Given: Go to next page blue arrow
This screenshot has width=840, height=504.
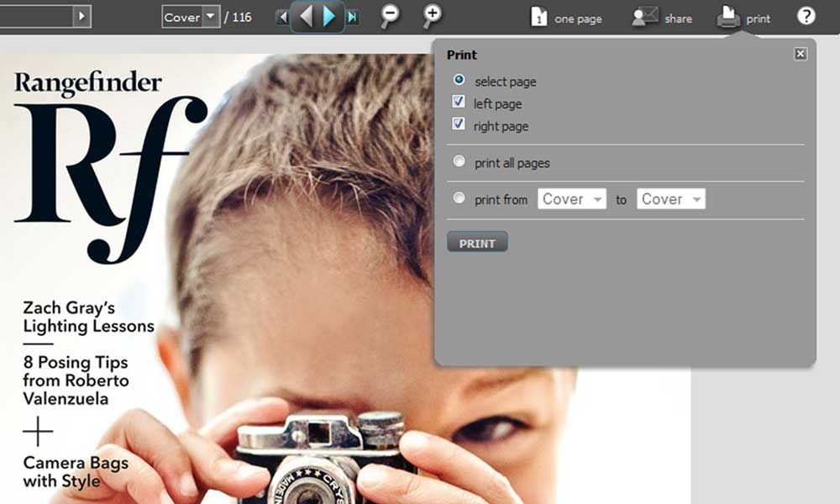Looking at the screenshot, I should (x=329, y=17).
